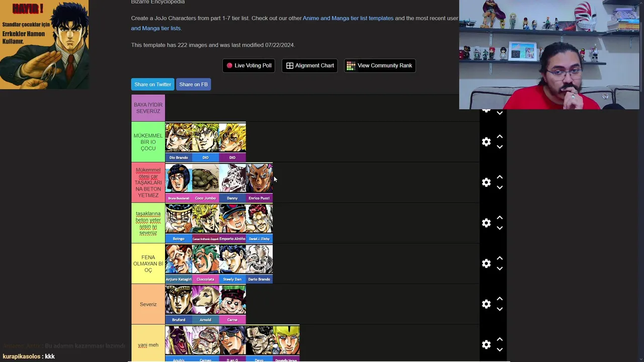
Task: Move Boingo's tier row up
Action: [x=500, y=218]
